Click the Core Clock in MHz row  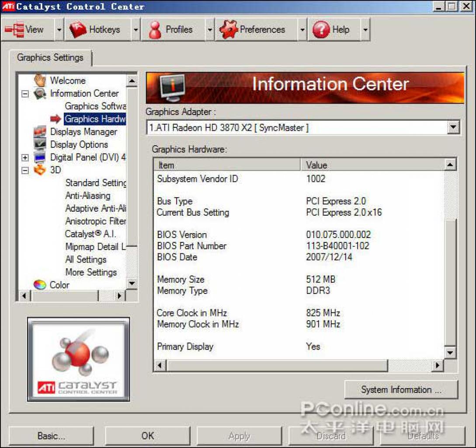(299, 313)
